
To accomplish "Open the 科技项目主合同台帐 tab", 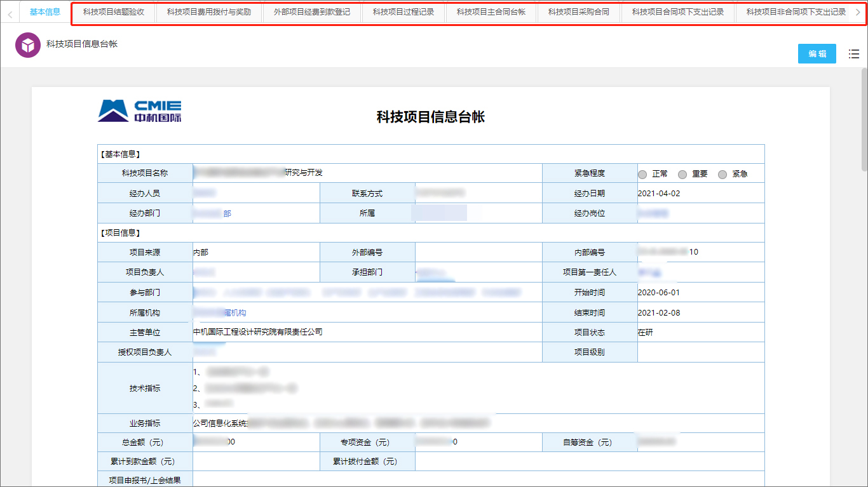I will [x=491, y=12].
